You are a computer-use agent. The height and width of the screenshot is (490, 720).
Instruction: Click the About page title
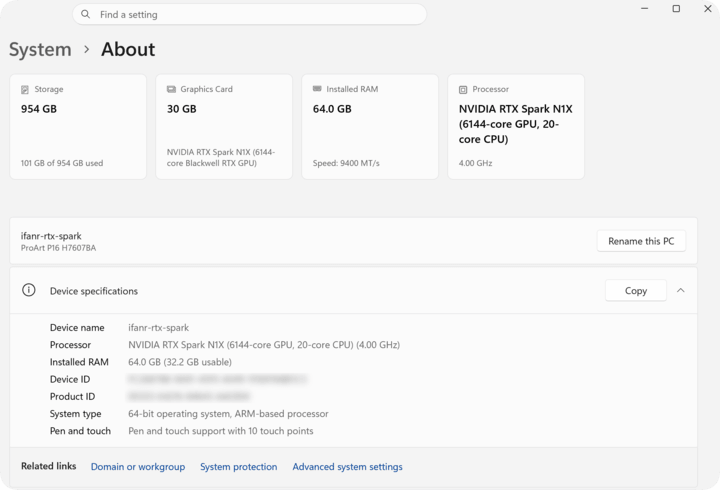(x=128, y=49)
